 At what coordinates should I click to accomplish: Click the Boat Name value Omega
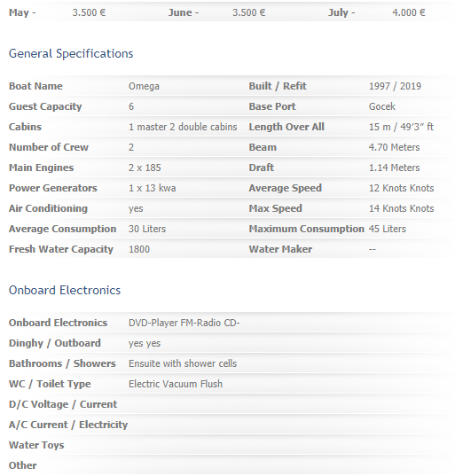tap(144, 86)
